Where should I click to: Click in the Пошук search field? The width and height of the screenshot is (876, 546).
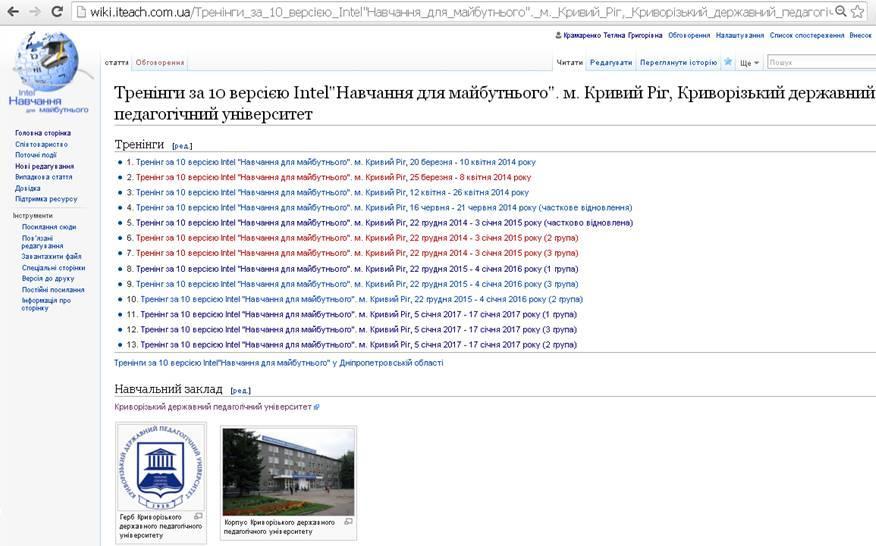(x=821, y=62)
